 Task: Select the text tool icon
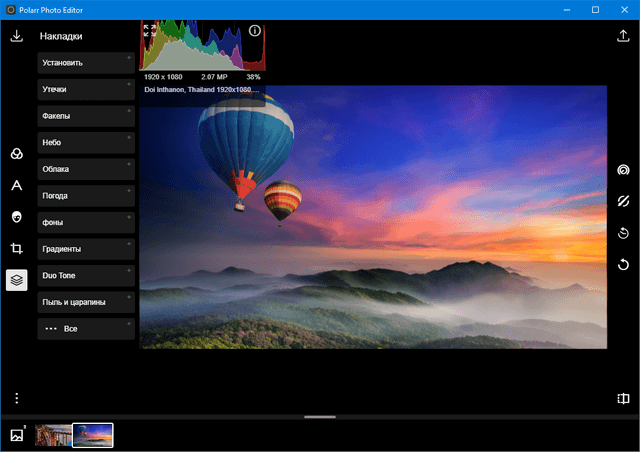16,185
